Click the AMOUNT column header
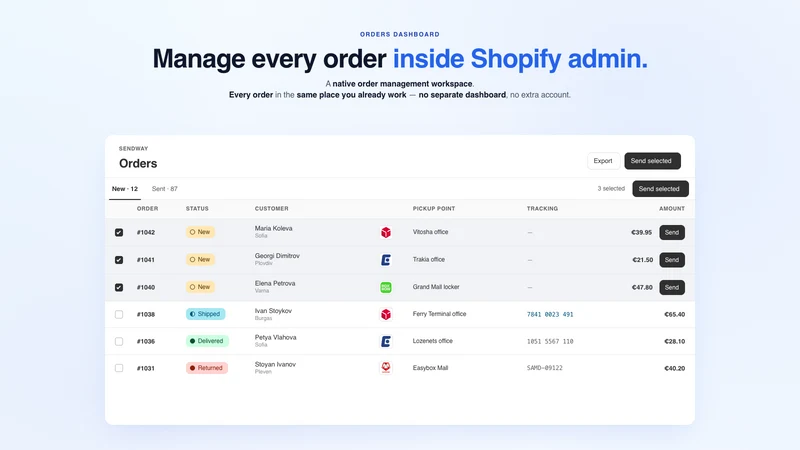Image resolution: width=800 pixels, height=450 pixels. (x=672, y=209)
